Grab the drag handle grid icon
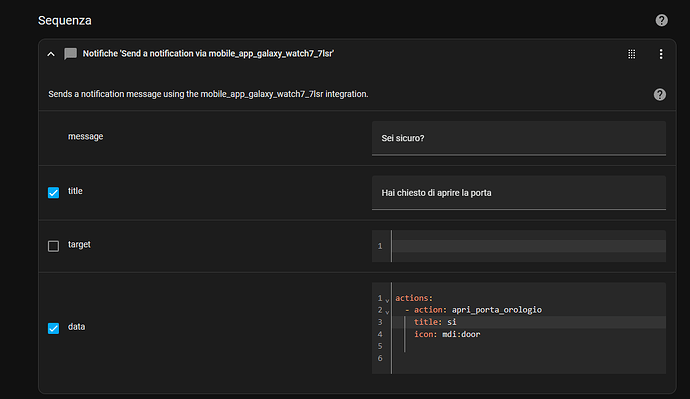 tap(631, 54)
